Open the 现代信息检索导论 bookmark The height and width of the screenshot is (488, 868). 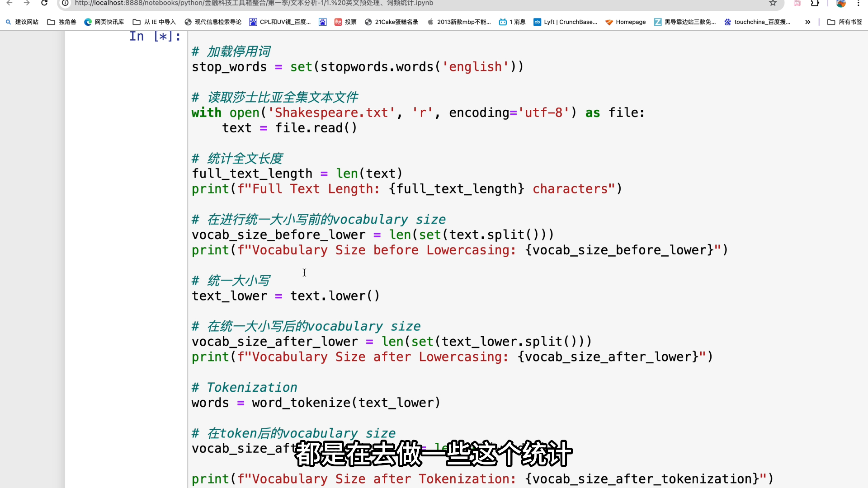[x=213, y=22]
